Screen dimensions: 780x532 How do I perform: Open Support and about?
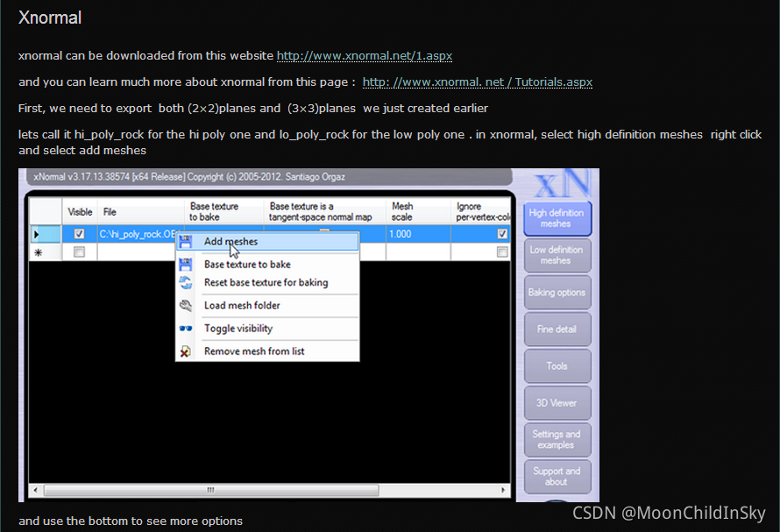[x=557, y=476]
